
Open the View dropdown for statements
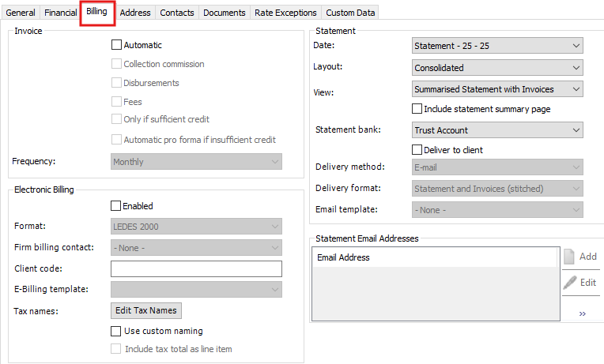tap(497, 89)
